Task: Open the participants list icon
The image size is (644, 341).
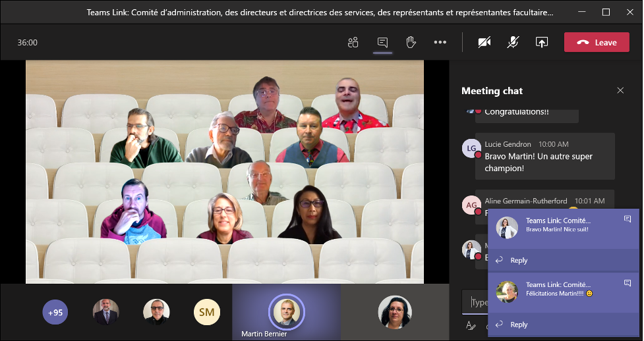Action: point(353,42)
